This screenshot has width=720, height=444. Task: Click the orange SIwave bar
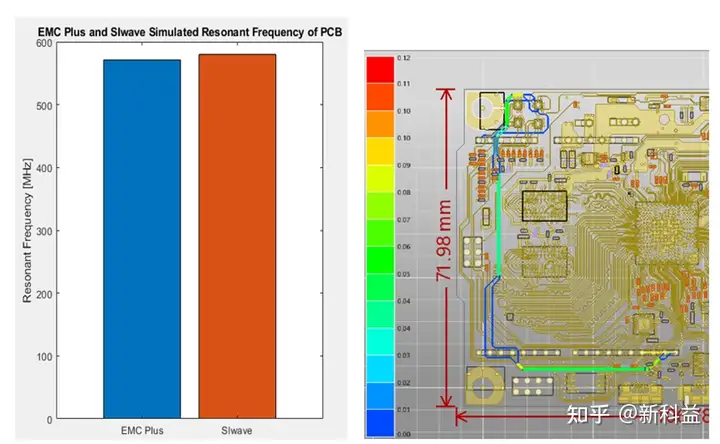pos(237,236)
